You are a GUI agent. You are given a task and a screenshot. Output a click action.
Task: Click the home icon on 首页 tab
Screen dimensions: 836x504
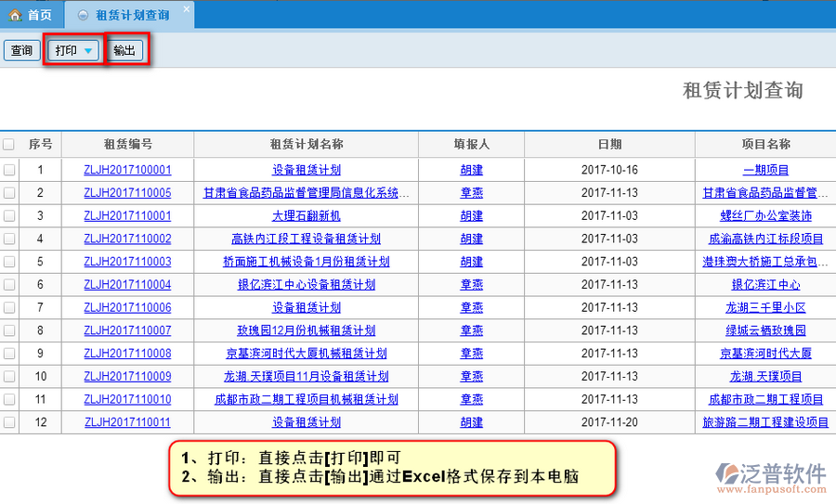click(x=15, y=15)
